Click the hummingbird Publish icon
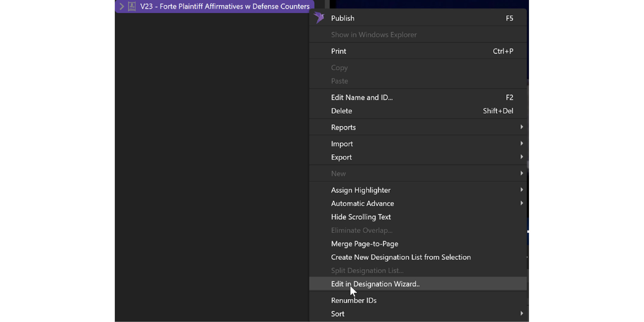Image resolution: width=644 pixels, height=322 pixels. [x=319, y=18]
